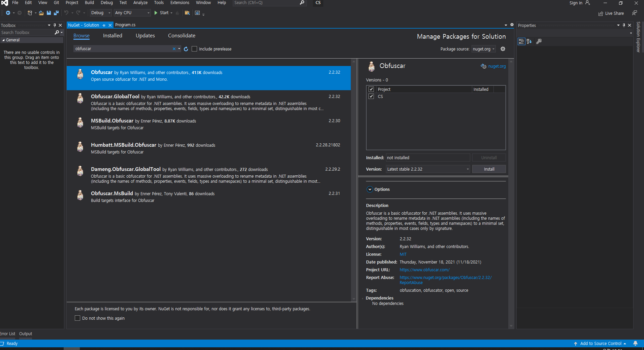Search the Toolbox magnifier icon
Viewport: 644px width, 350px height.
pyautogui.click(x=57, y=32)
